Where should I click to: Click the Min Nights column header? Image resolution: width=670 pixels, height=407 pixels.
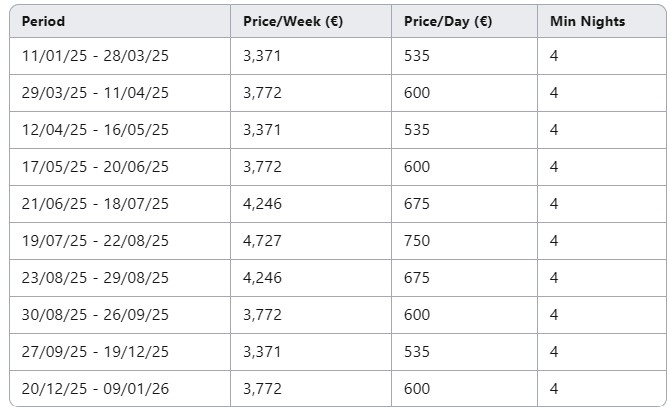point(602,21)
